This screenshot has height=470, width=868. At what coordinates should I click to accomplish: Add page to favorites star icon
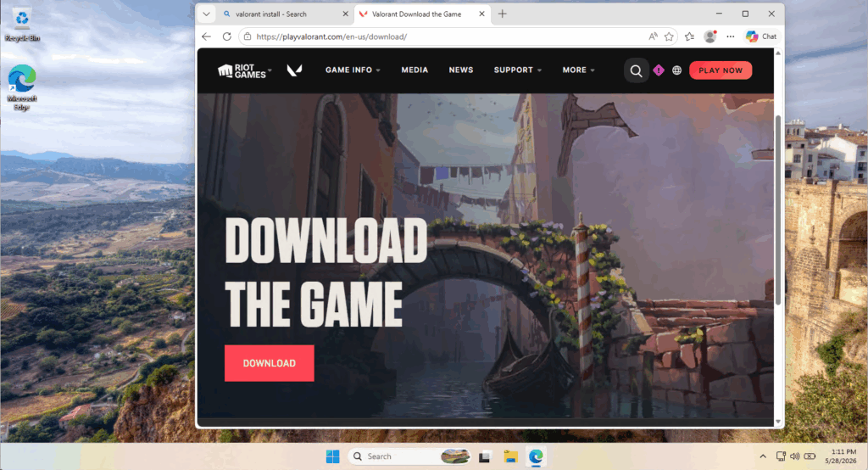669,36
